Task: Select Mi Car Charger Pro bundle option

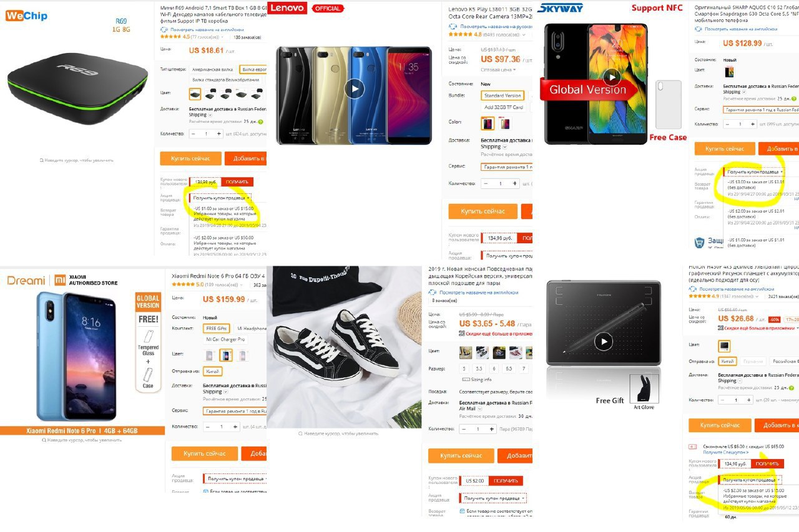Action: [225, 339]
